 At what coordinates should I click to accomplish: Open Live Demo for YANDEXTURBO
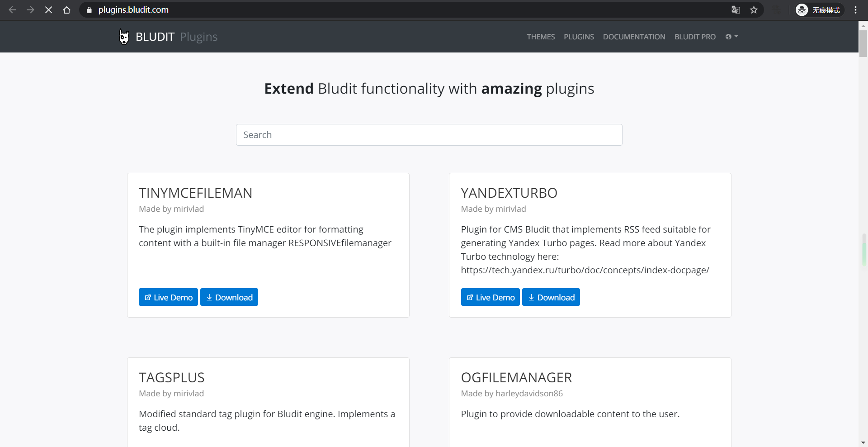pos(490,297)
